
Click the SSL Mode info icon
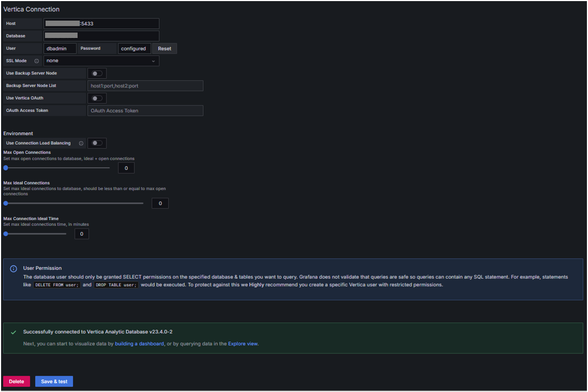pos(36,61)
